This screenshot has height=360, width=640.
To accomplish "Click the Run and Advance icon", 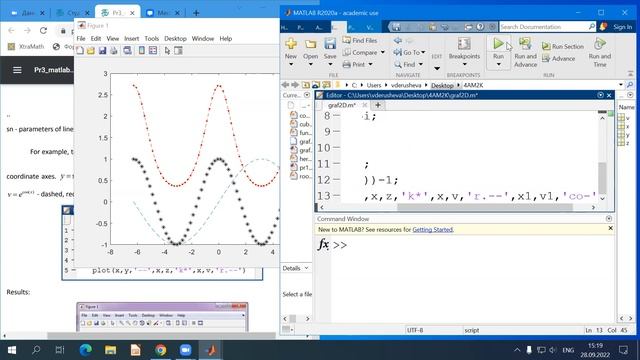I will pyautogui.click(x=525, y=44).
